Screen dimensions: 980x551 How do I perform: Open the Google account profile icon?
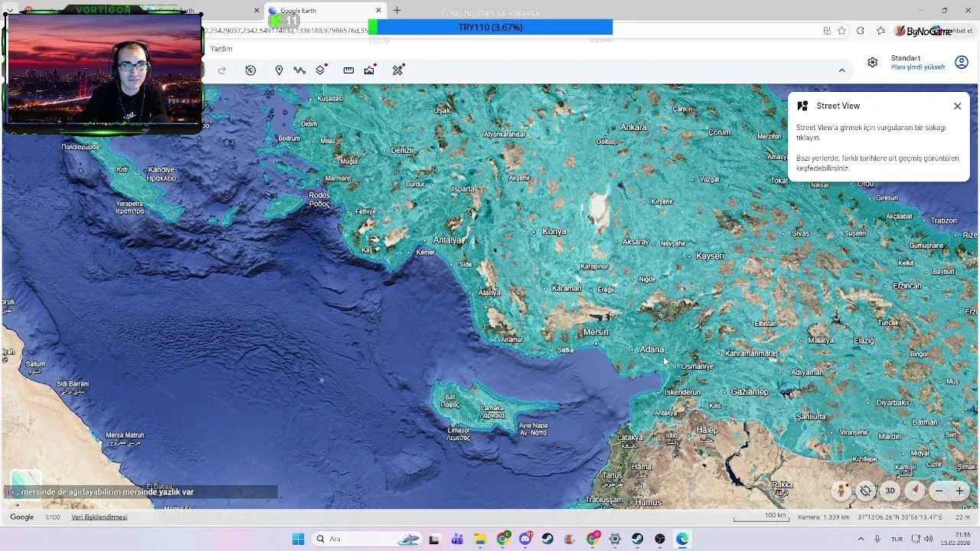pos(962,63)
